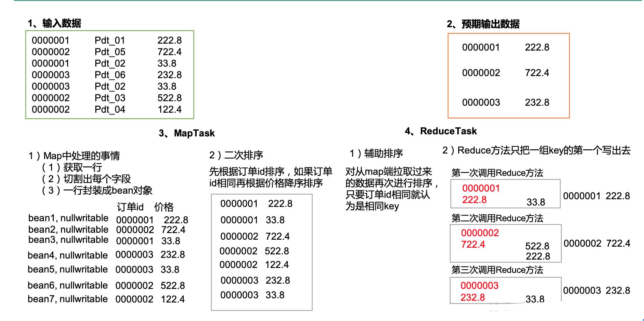
Task: Click "0000002 522.8" in the sorted list box
Action: coord(254,251)
